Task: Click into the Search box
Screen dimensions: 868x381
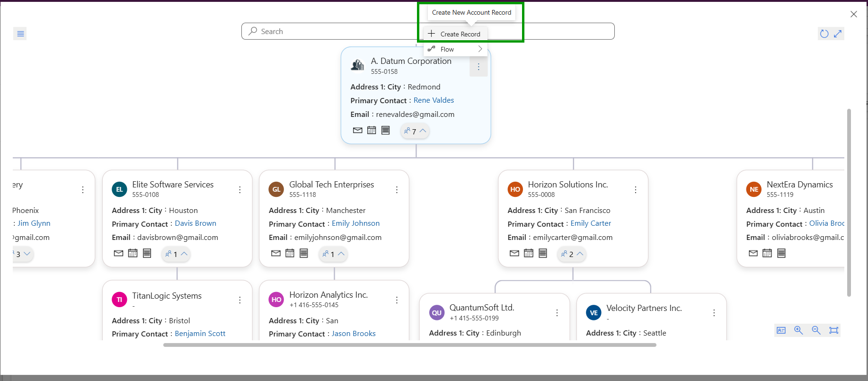Action: pos(428,31)
